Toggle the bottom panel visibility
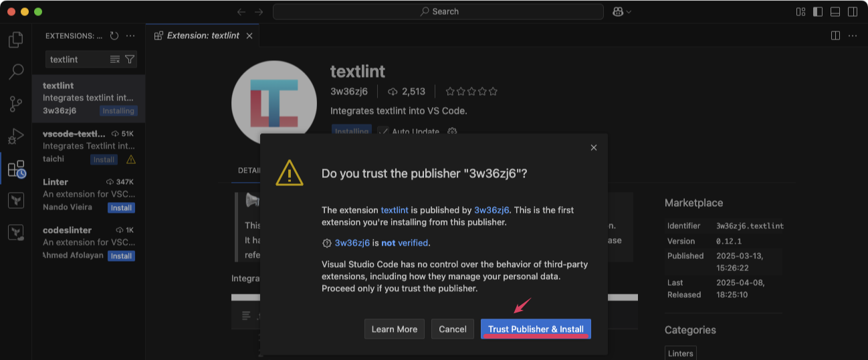This screenshot has height=360, width=868. point(835,12)
